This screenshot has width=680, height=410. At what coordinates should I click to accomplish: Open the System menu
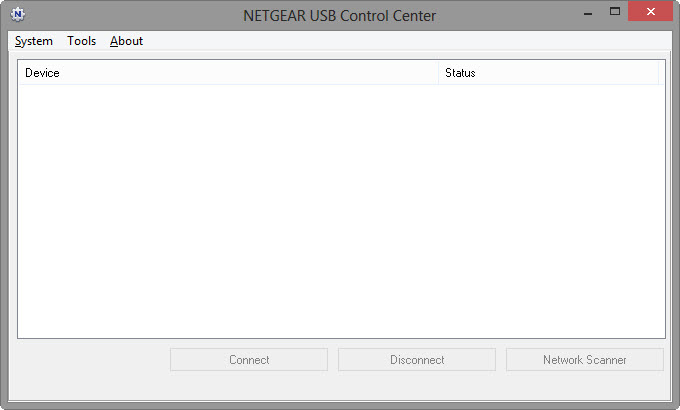coord(34,41)
